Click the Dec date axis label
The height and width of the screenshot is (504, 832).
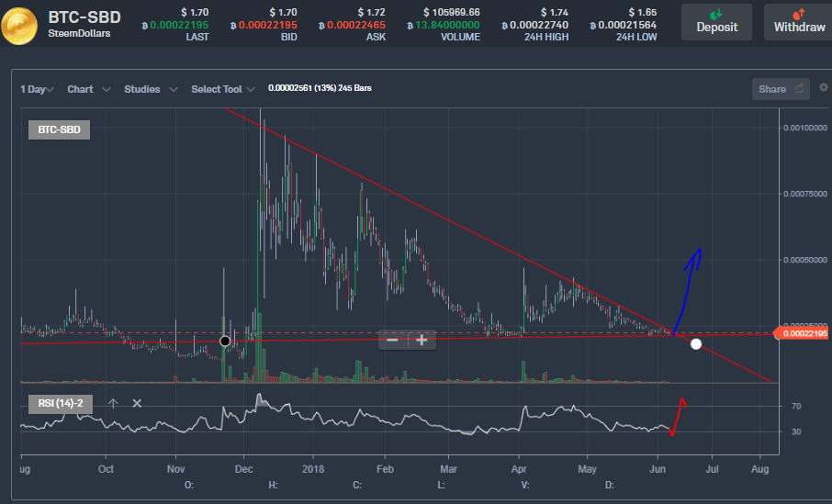point(243,469)
